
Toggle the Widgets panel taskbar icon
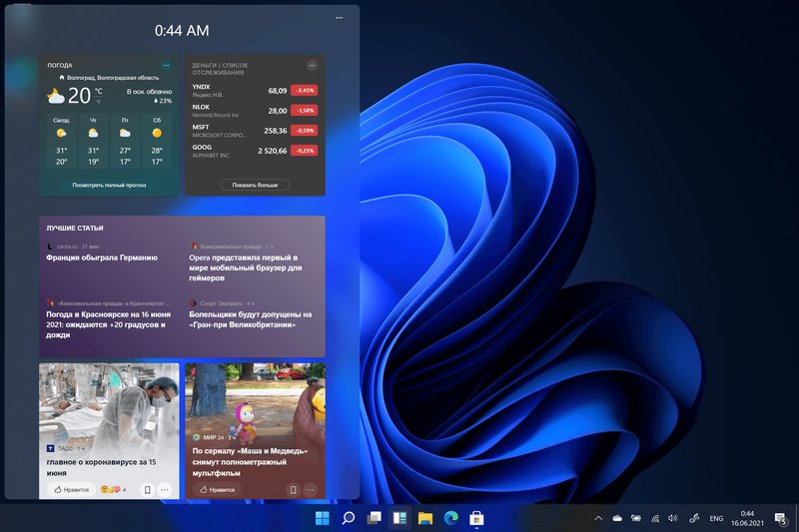click(x=399, y=518)
